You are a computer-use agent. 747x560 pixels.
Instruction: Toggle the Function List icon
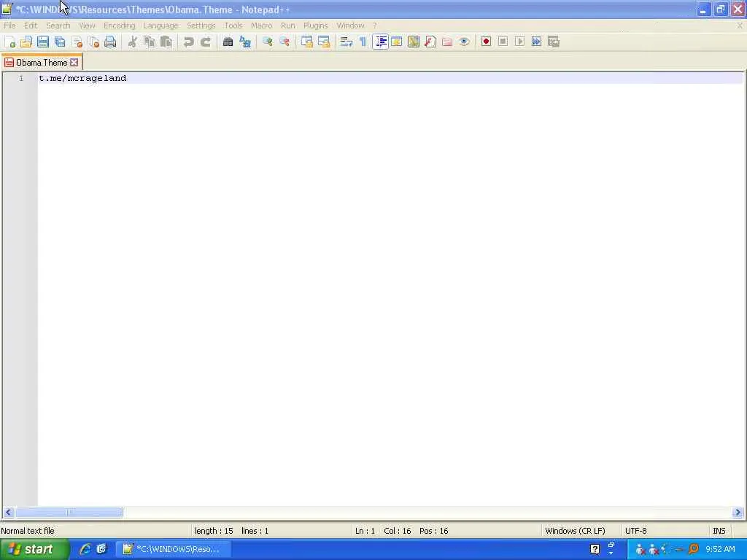[430, 42]
